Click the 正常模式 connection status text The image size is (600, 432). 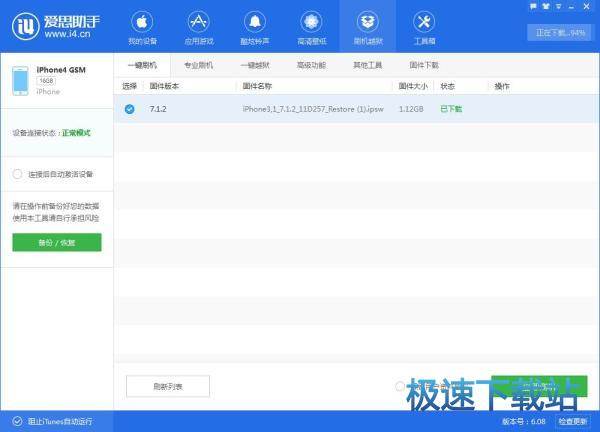pos(77,133)
